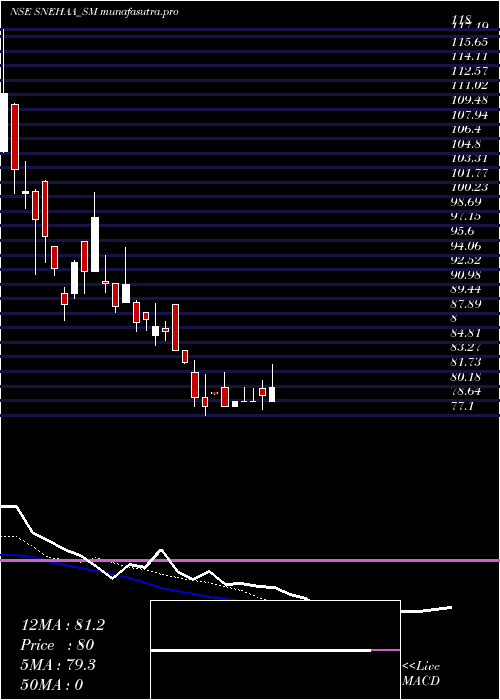This screenshot has width=500, height=700.
Task: Click the tall red candlestick near 109 high
Action: (x=15, y=137)
